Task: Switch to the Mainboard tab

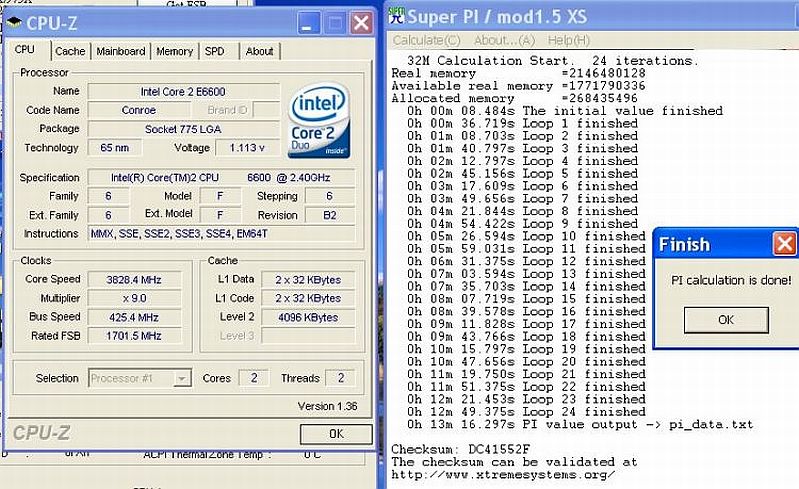Action: coord(121,51)
